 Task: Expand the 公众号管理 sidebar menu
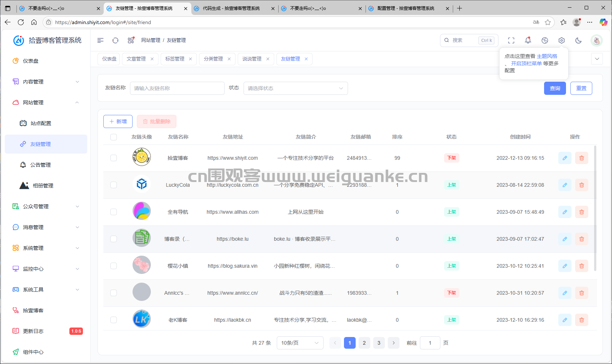point(46,206)
